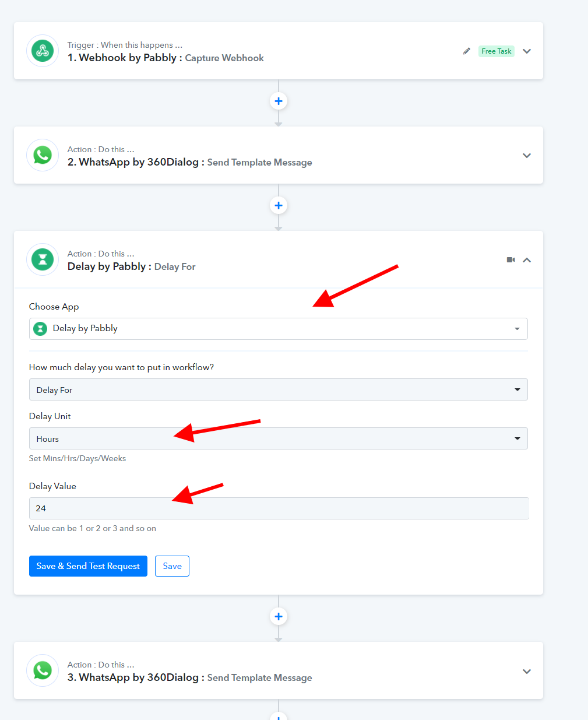Click the Delay by Pabbly hourglass step icon
Screen dimensions: 588x720
click(x=43, y=259)
